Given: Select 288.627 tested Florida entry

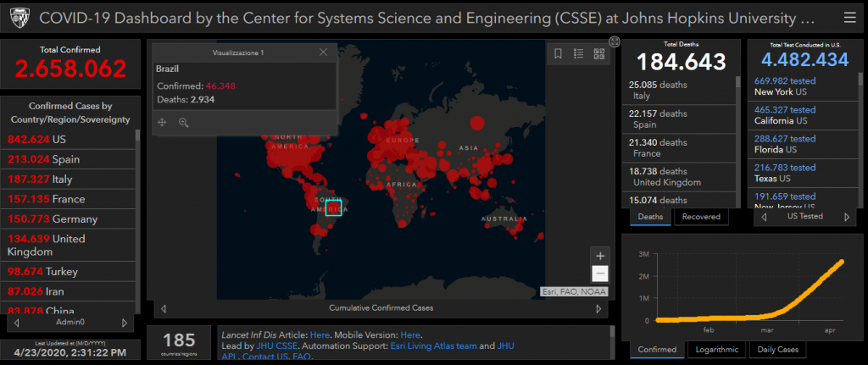Looking at the screenshot, I should click(804, 144).
